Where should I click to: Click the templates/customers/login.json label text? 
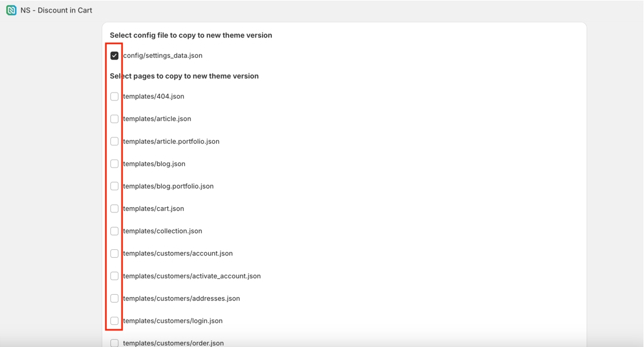173,321
